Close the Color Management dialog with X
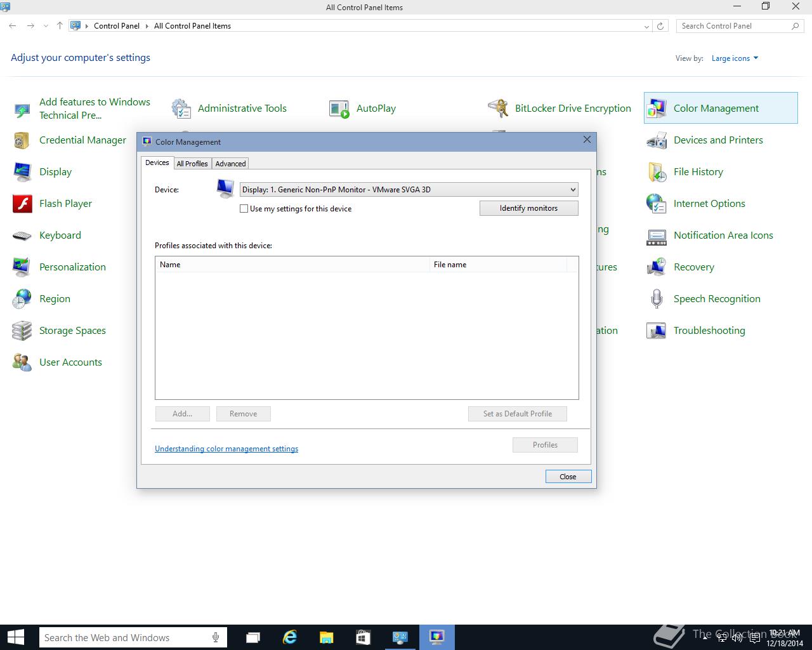The height and width of the screenshot is (650, 812). click(x=587, y=140)
